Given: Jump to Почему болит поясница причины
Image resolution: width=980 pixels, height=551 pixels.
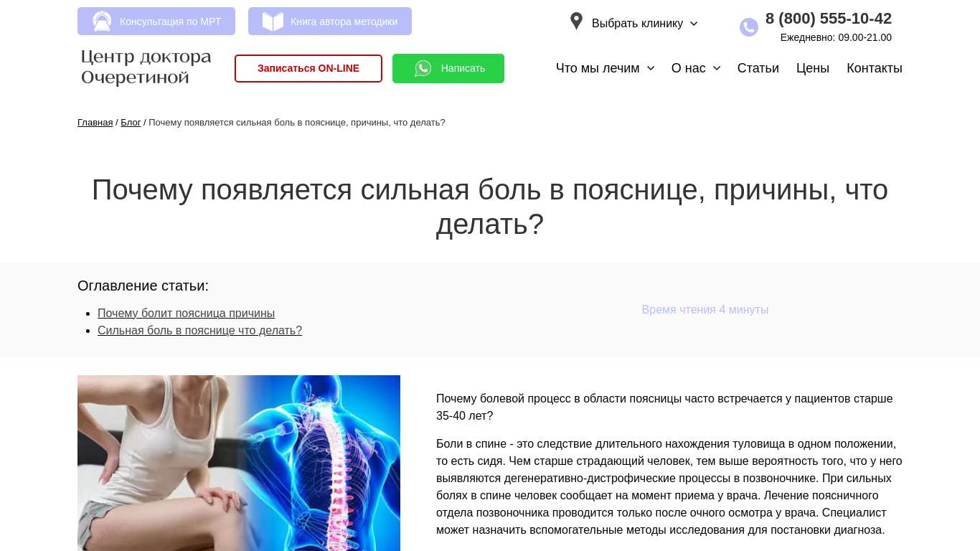Looking at the screenshot, I should tap(186, 314).
